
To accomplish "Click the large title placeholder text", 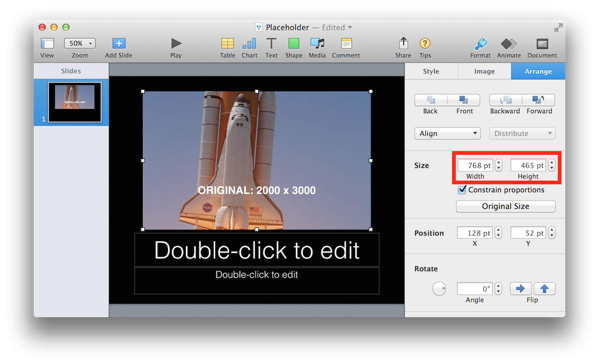I will [x=257, y=250].
